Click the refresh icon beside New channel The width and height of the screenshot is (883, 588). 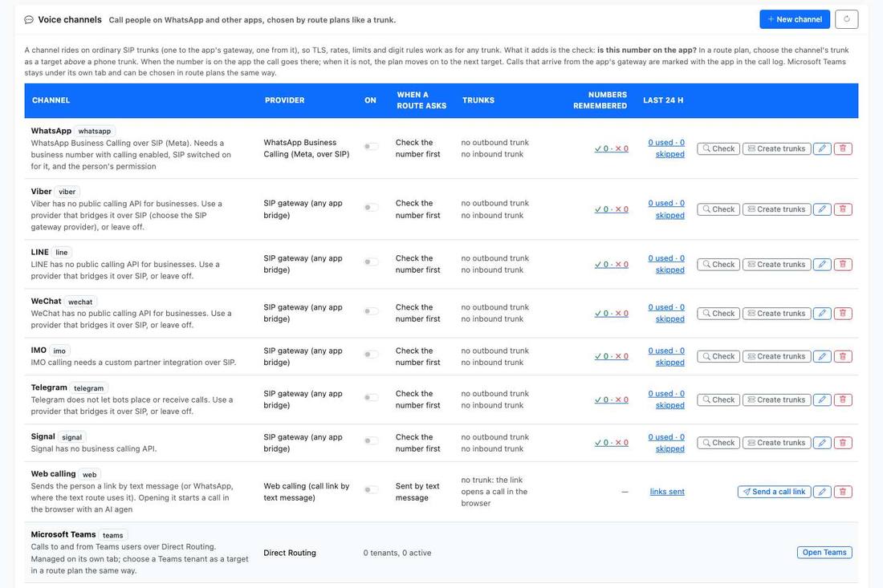(846, 19)
